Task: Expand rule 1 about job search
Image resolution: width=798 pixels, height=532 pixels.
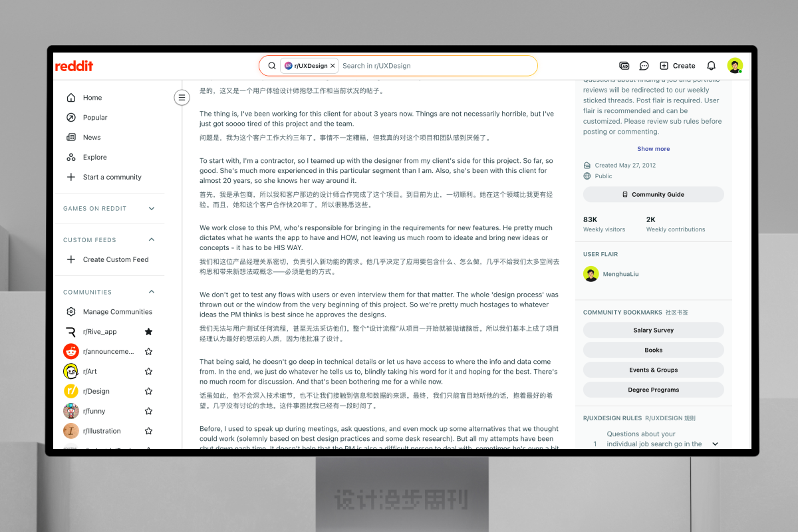Action: tap(716, 444)
